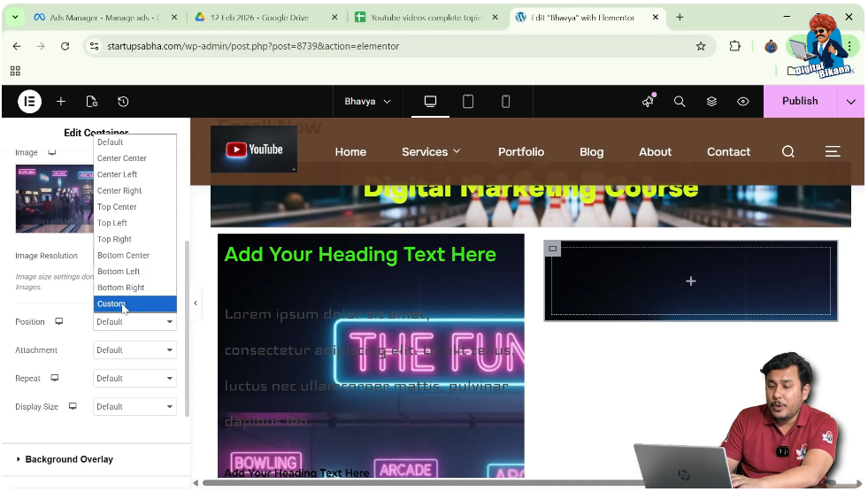Switch to Mobile device view

click(506, 102)
